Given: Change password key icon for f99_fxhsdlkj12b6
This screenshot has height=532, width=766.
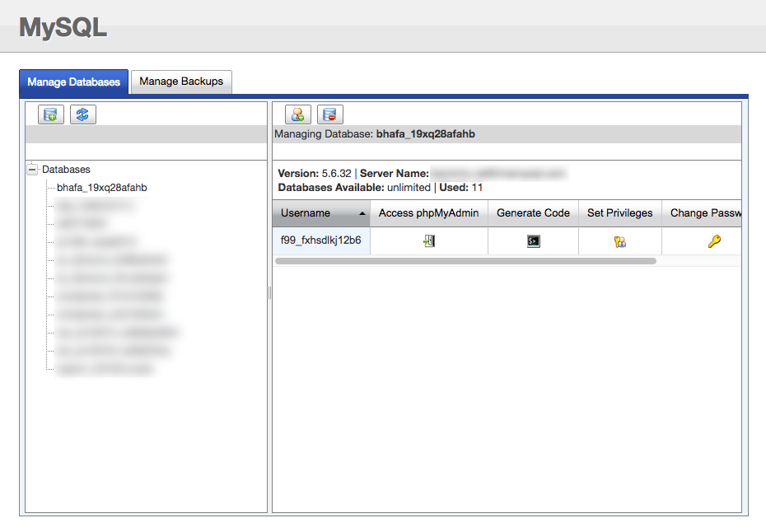Looking at the screenshot, I should 714,240.
